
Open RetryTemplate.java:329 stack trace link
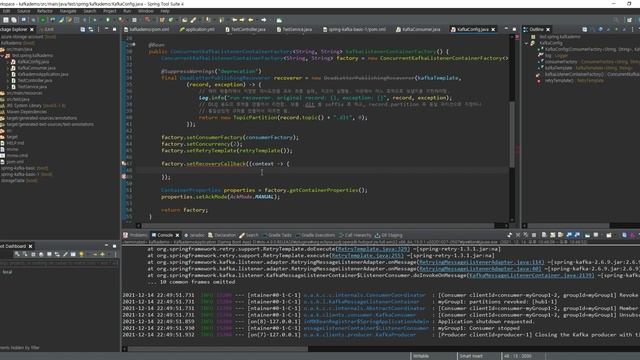[373, 249]
